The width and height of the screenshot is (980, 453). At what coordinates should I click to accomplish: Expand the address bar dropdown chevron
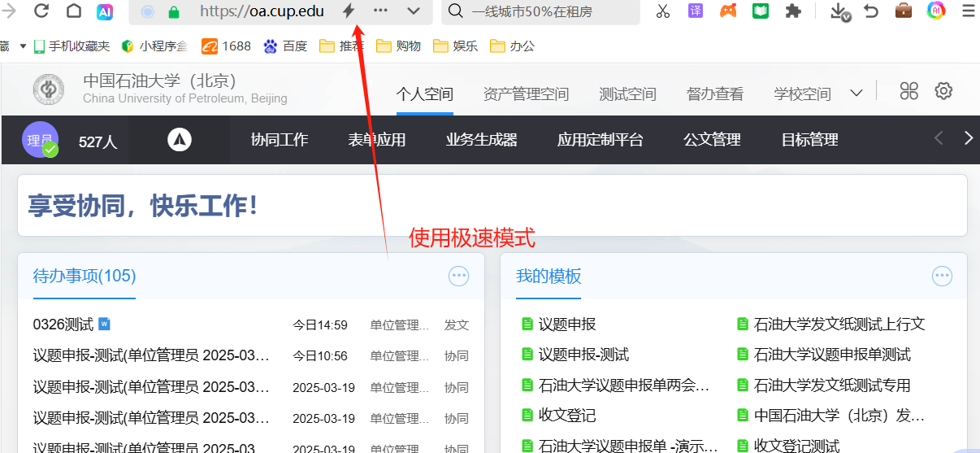pos(414,11)
